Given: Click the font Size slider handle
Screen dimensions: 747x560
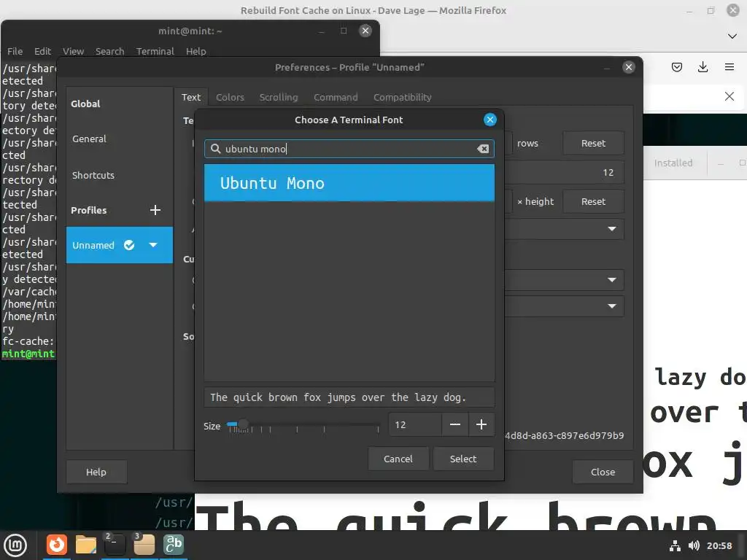Looking at the screenshot, I should 242,424.
